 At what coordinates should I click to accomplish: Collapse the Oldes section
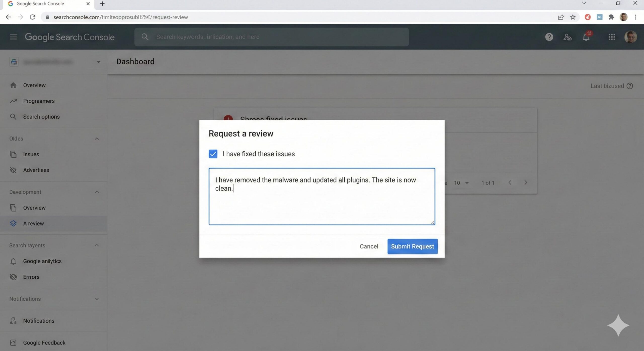(97, 139)
